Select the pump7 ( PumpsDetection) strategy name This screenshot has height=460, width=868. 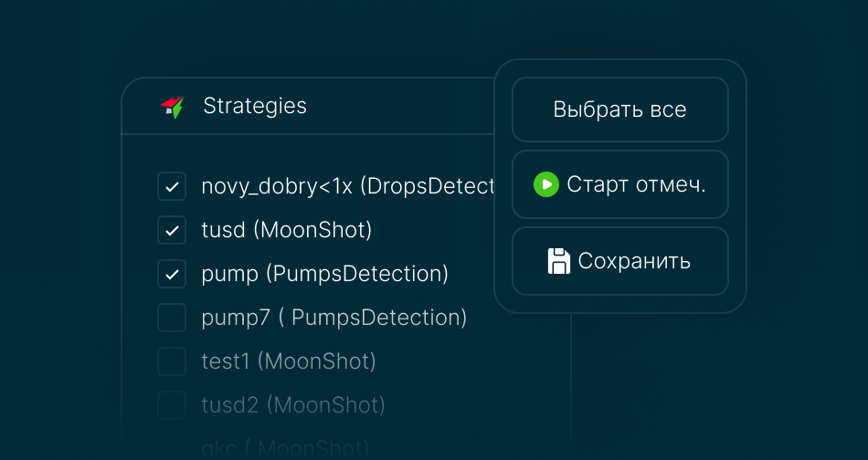click(334, 318)
